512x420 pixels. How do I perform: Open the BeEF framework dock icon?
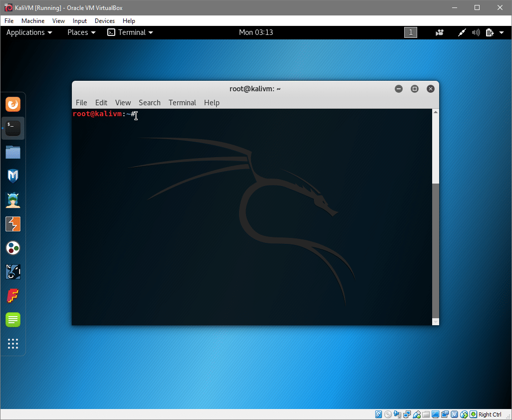pos(13,272)
